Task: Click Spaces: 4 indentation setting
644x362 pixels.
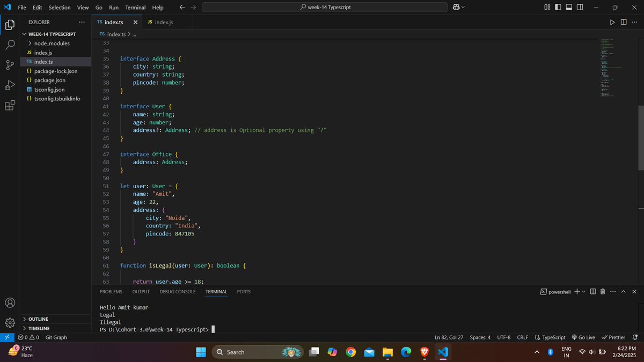Action: (480, 337)
